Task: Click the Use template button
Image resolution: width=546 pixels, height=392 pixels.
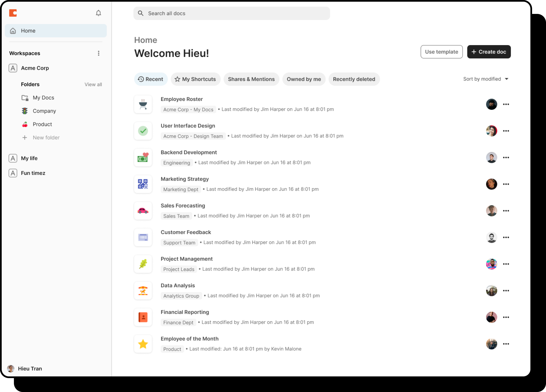Action: pyautogui.click(x=441, y=52)
